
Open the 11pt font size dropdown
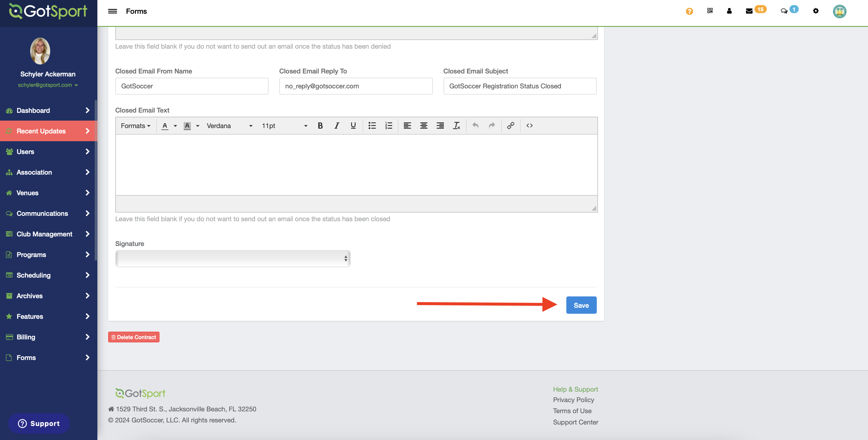click(x=284, y=126)
